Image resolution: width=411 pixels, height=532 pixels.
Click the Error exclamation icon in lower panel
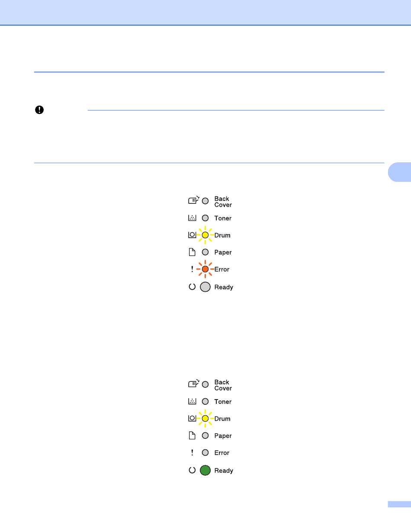pyautogui.click(x=192, y=453)
